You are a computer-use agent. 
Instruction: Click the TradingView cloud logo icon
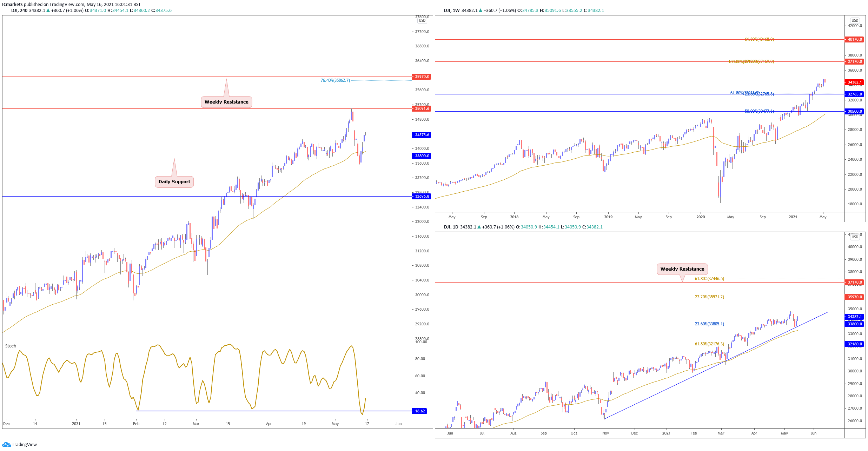tap(6, 445)
